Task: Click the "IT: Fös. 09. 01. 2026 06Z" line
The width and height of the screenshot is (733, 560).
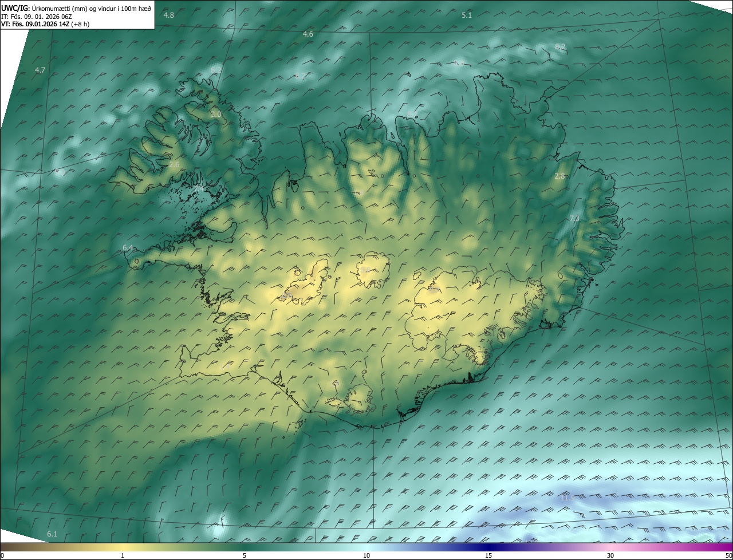Action: point(37,16)
